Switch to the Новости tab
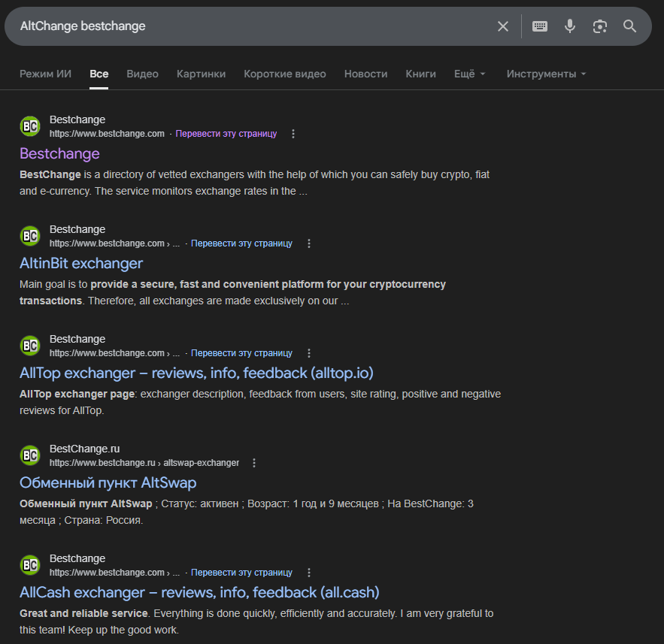Viewport: 664px width, 644px height. (x=365, y=74)
